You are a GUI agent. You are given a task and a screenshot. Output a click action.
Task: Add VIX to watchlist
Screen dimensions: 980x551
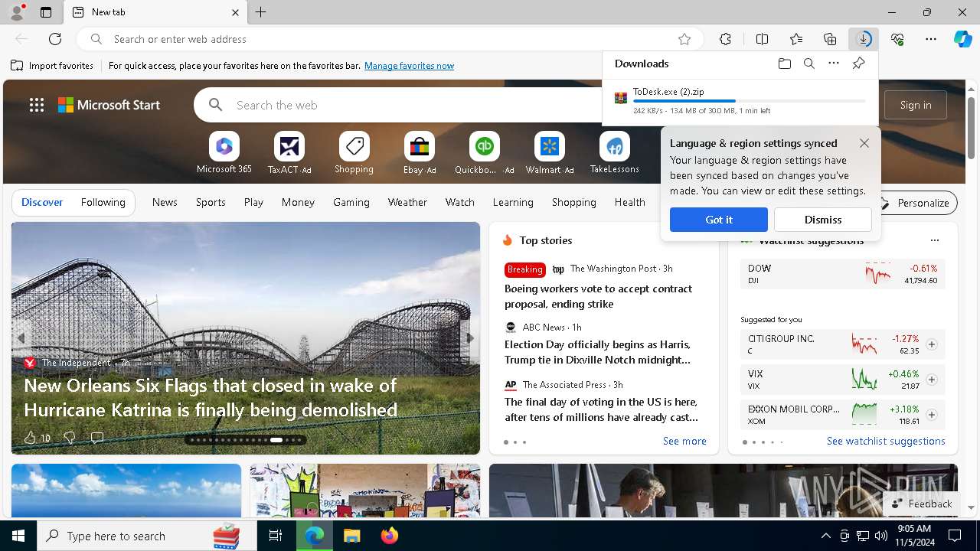coord(932,380)
